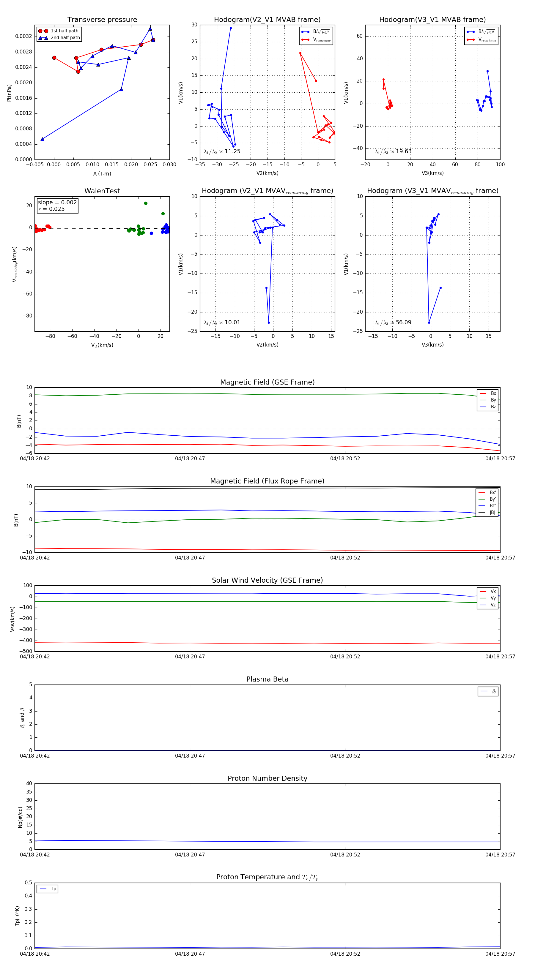Click the V3_V1 MVAV remaining frame hodogram title

tap(432, 191)
